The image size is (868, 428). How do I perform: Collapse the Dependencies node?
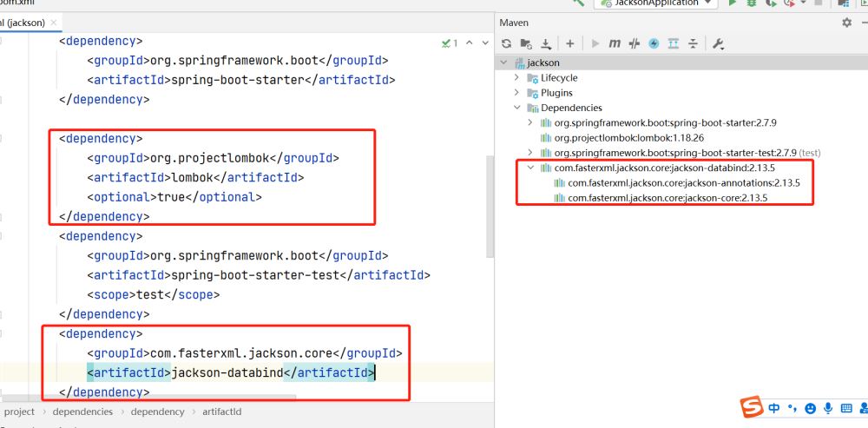tap(516, 108)
